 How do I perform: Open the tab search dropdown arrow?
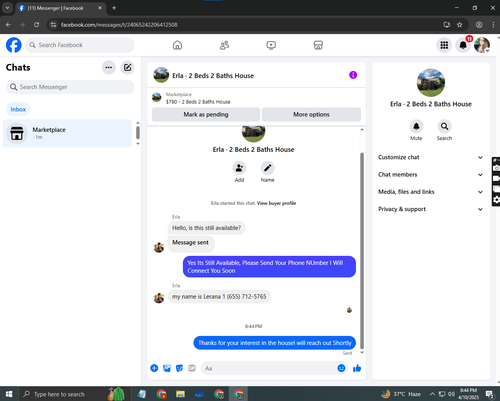click(7, 8)
